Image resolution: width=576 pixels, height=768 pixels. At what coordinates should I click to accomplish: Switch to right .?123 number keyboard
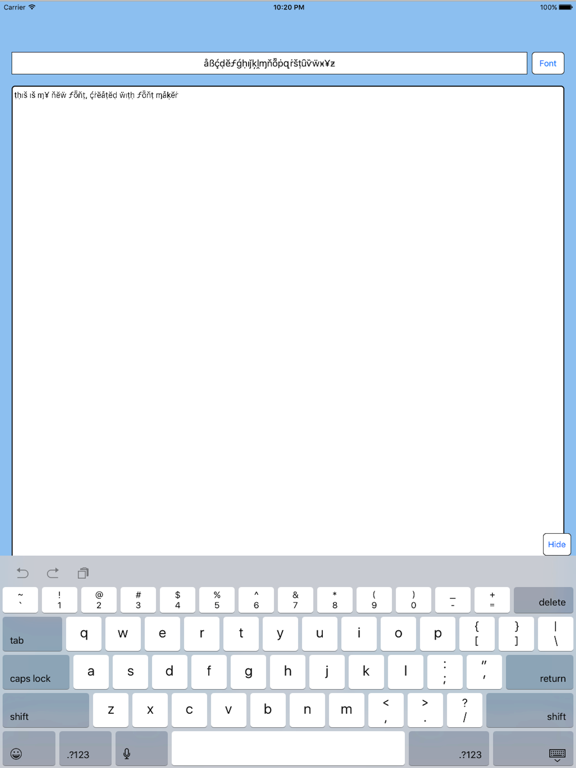[x=449, y=748]
